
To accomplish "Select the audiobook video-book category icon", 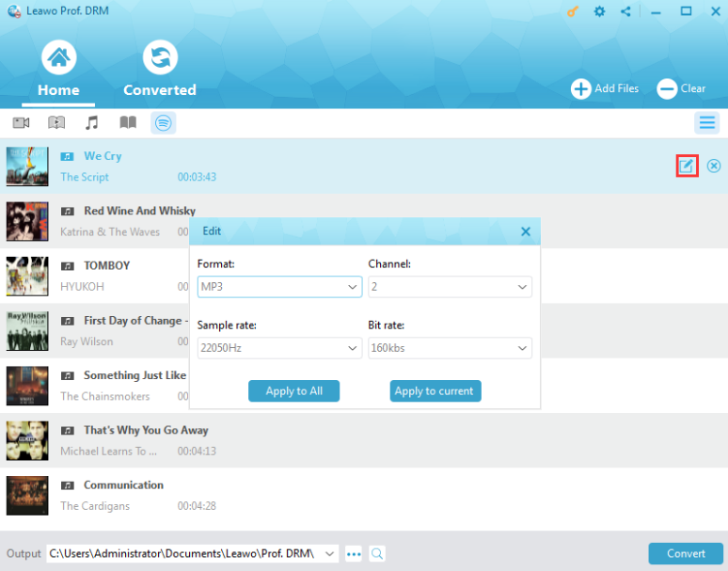I will pyautogui.click(x=56, y=122).
